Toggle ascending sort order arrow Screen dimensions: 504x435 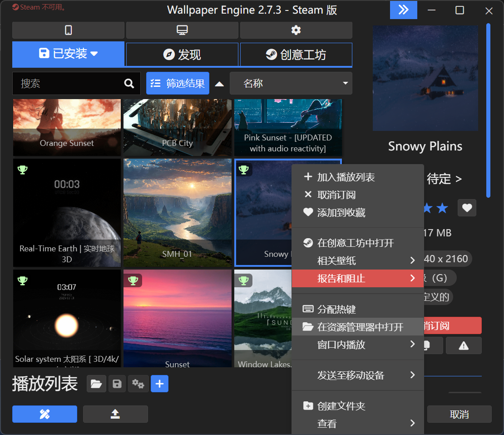click(219, 84)
